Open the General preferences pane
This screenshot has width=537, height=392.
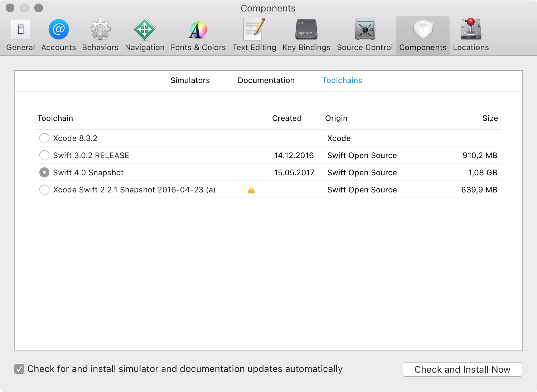20,35
